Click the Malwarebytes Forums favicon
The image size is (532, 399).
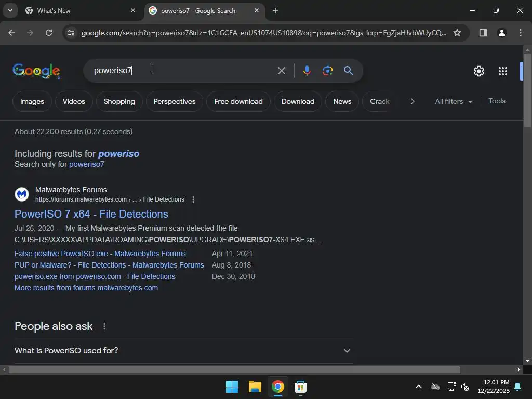[22, 194]
